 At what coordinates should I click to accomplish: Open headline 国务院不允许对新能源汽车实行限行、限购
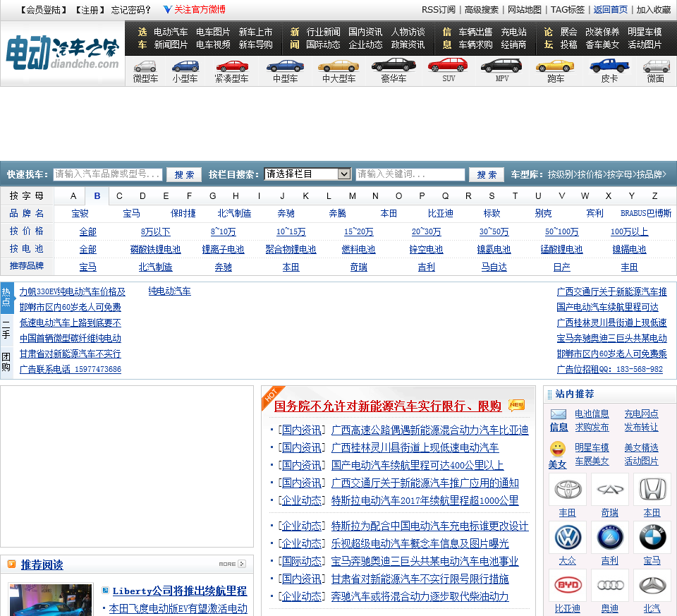click(388, 406)
